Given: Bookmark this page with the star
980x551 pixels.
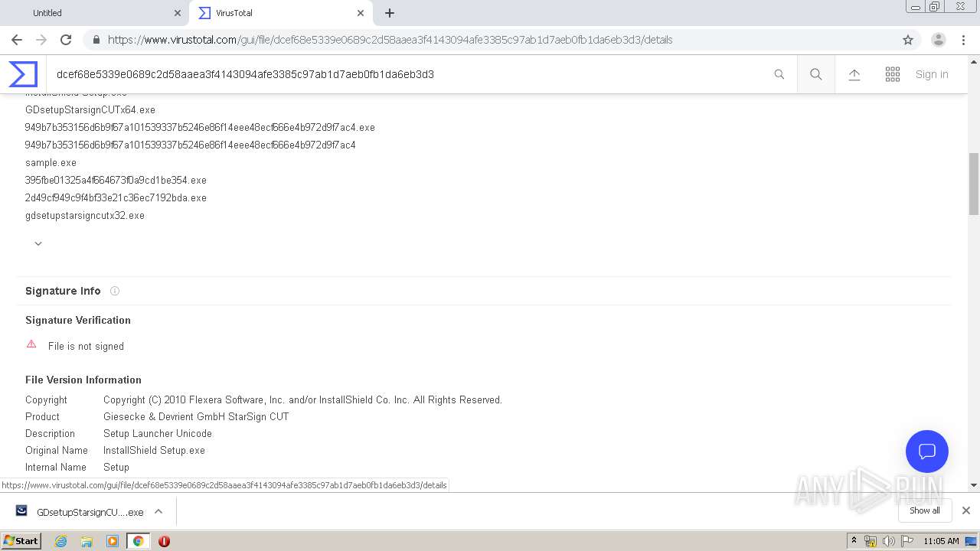Looking at the screenshot, I should coord(908,40).
